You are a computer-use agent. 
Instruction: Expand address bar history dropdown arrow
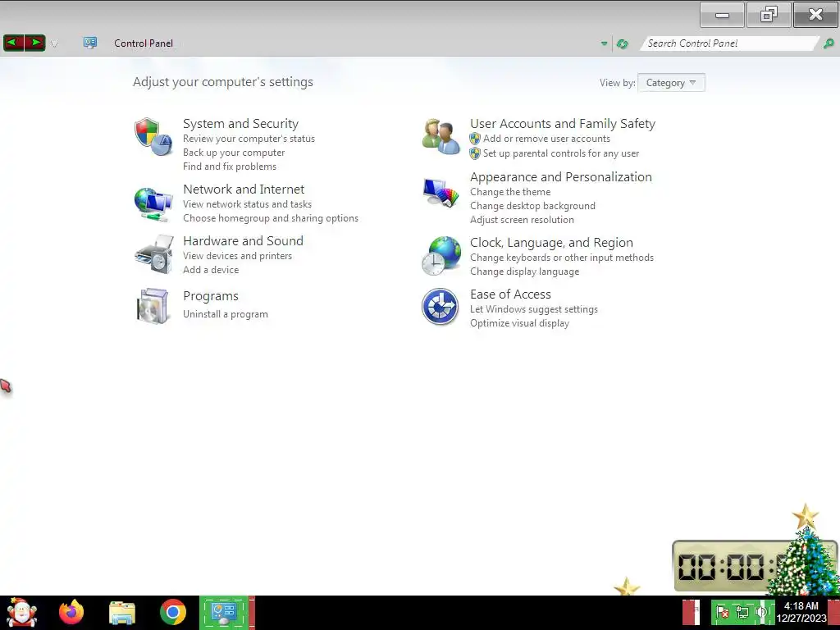click(x=604, y=44)
